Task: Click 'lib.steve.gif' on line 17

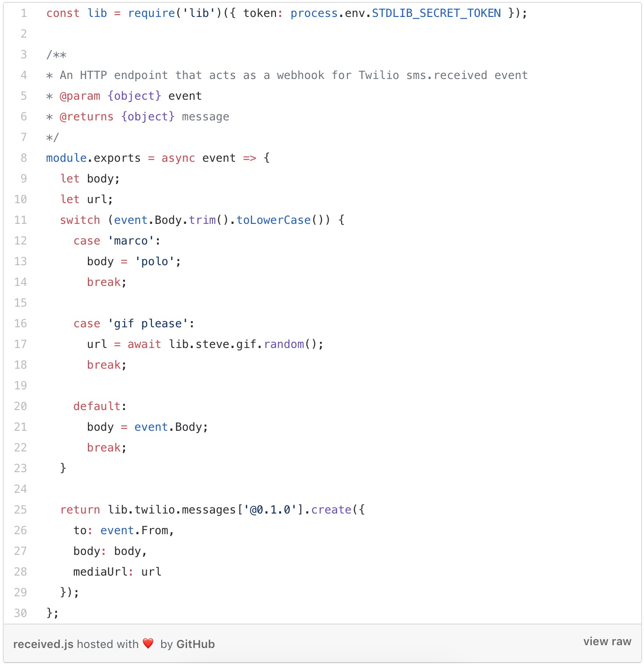Action: [x=212, y=344]
